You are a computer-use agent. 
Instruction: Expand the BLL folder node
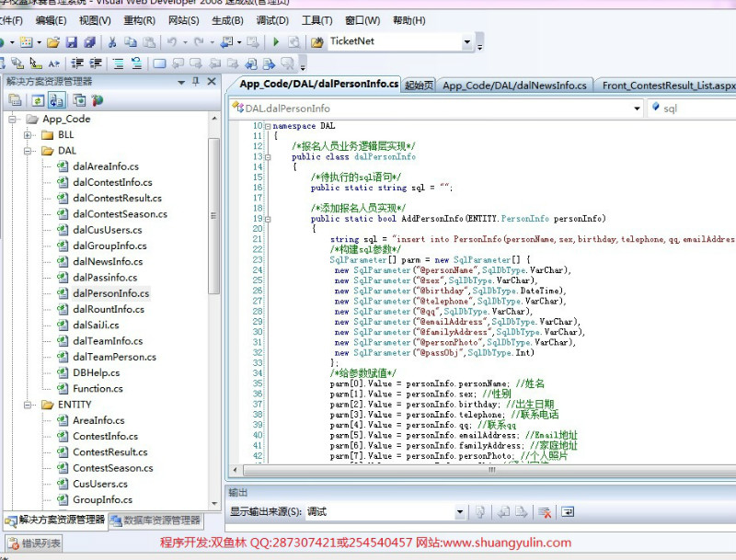(28, 135)
